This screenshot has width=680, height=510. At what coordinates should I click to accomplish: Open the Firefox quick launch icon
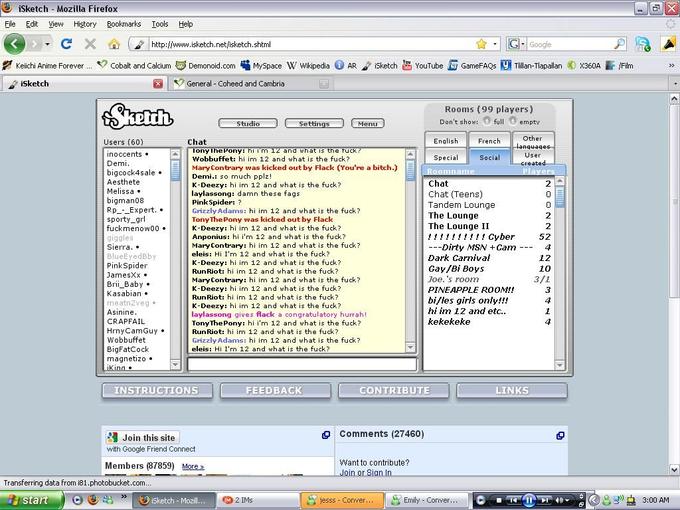click(93, 500)
